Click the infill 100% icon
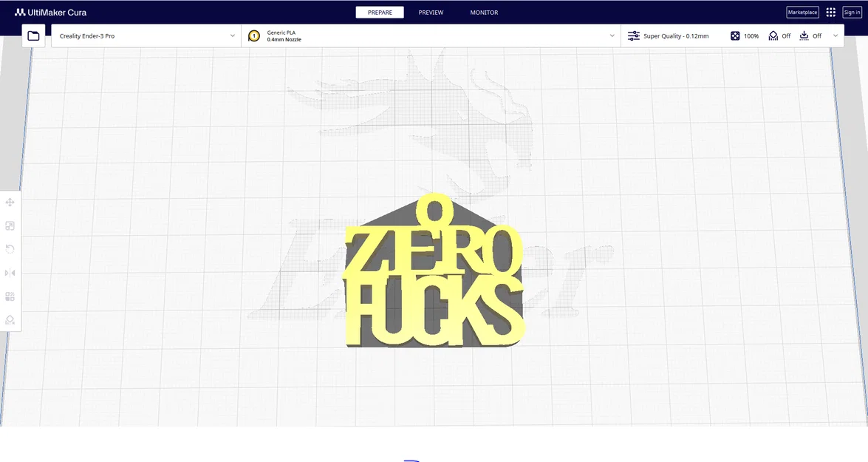 [734, 36]
